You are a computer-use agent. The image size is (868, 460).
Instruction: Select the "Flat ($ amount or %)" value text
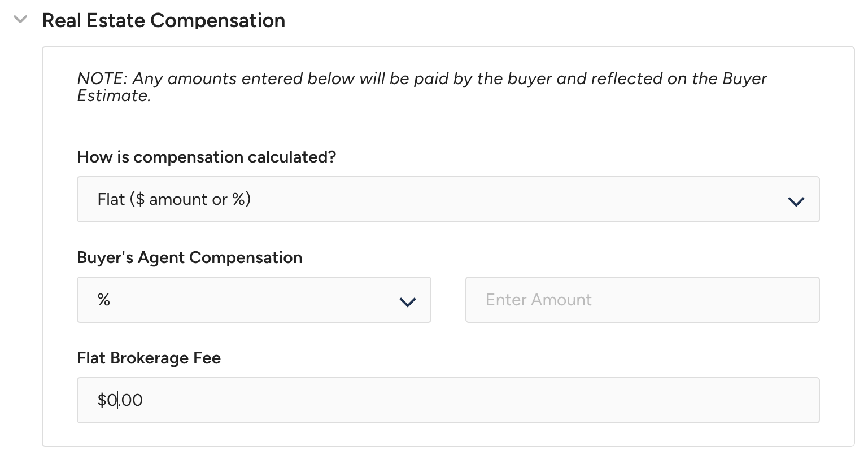(x=174, y=199)
